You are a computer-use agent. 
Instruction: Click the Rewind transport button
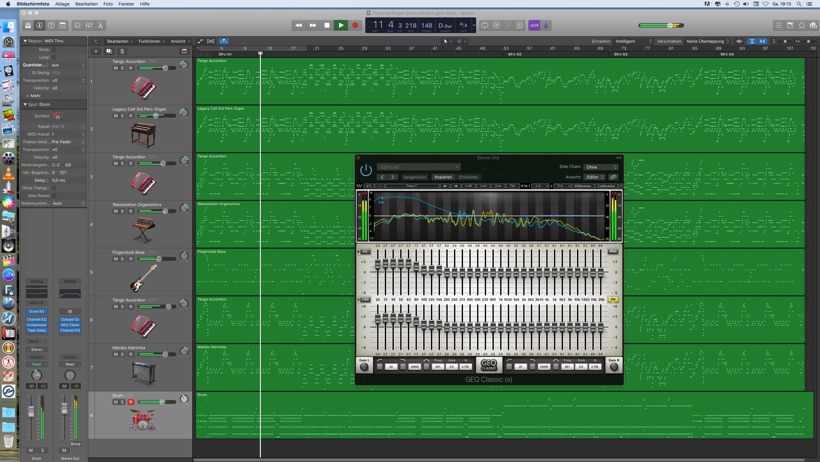(x=299, y=25)
